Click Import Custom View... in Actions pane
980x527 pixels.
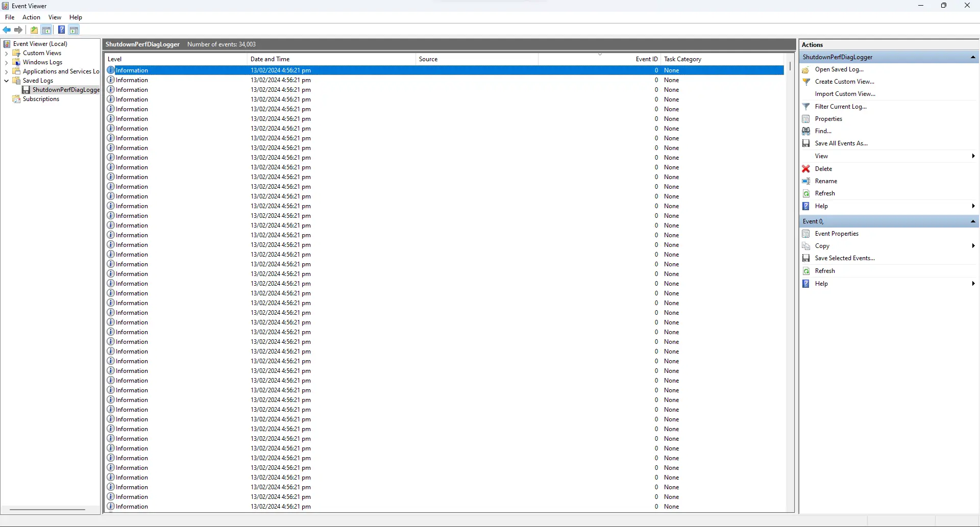click(x=845, y=94)
